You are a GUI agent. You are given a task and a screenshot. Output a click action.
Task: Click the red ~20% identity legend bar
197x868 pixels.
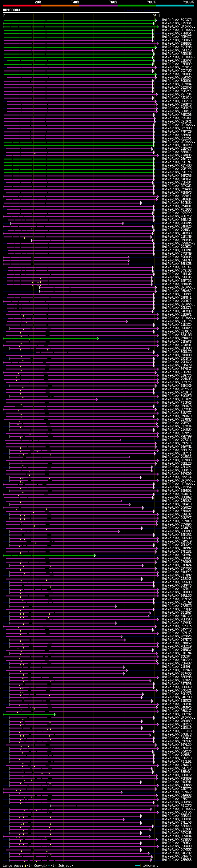pyautogui.click(x=22, y=6)
